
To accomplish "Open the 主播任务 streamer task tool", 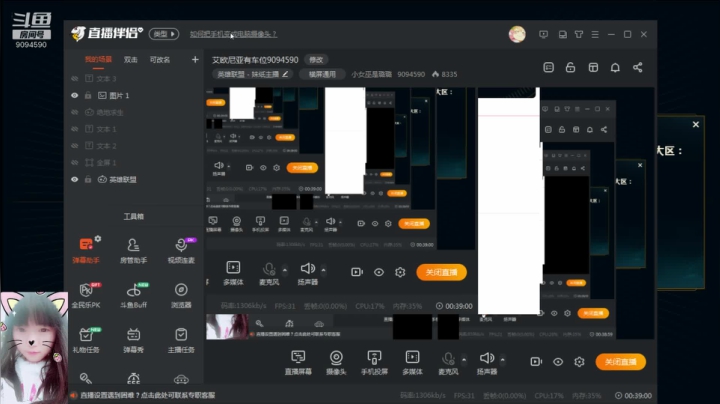I will [181, 340].
